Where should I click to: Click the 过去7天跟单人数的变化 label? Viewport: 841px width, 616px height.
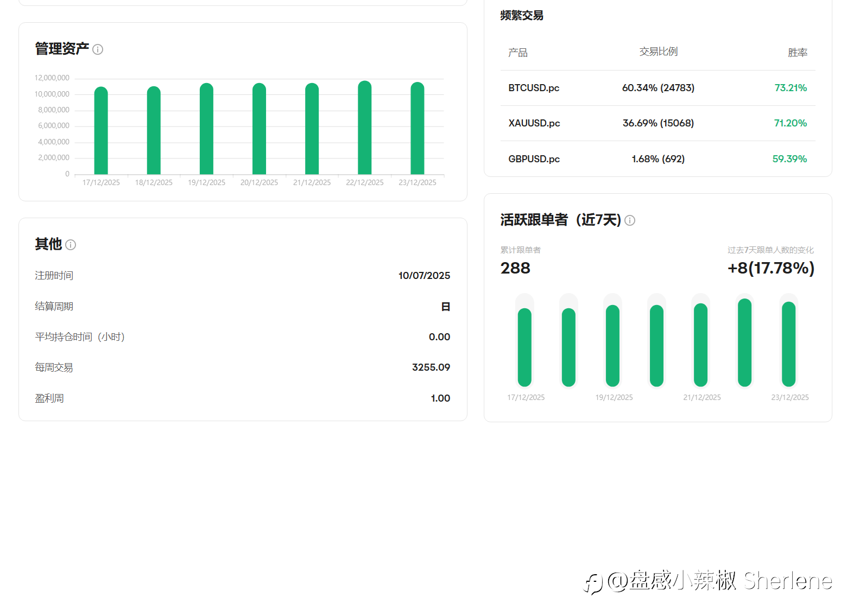(771, 250)
